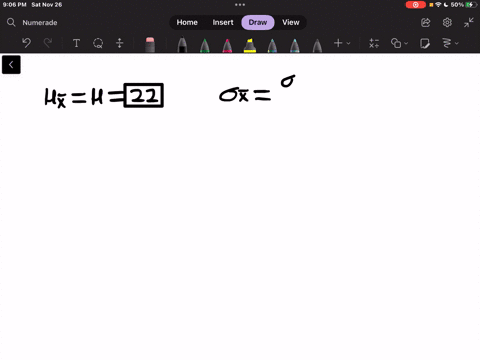Select the dark teal pen

pos(272,45)
